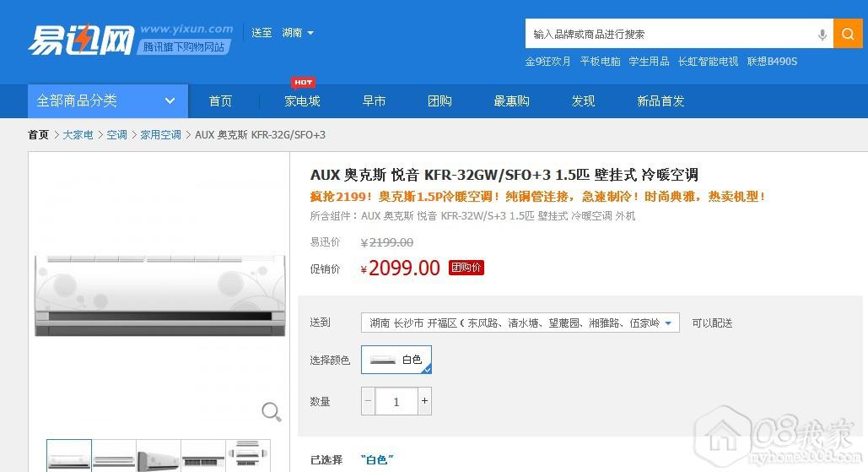
Task: Click the 家用空调 breadcrumb link
Action: point(160,135)
